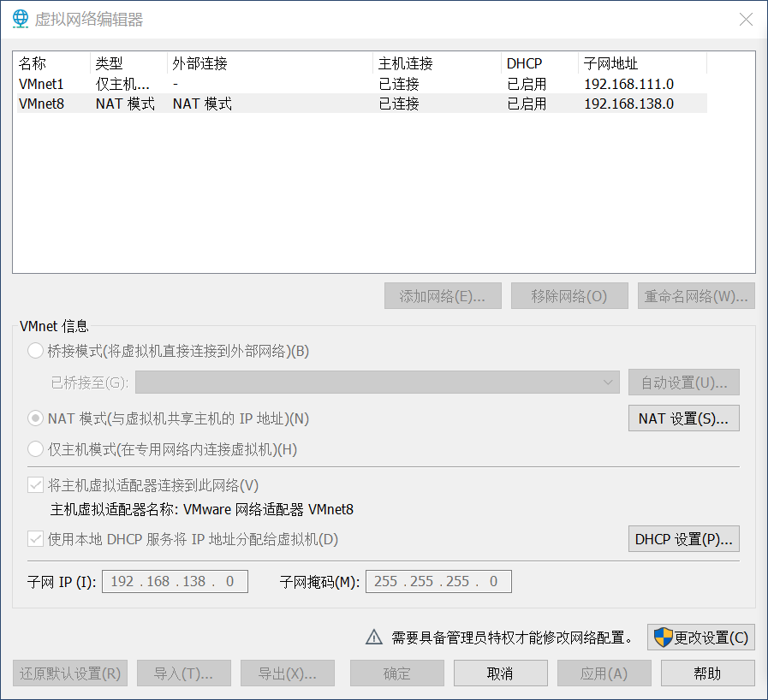Image resolution: width=768 pixels, height=700 pixels.
Task: Sort by 类型 column header
Action: pyautogui.click(x=128, y=63)
